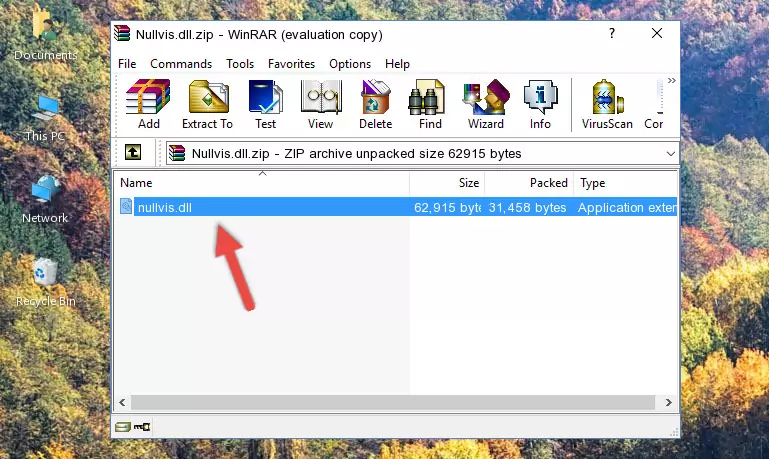Image resolution: width=769 pixels, height=459 pixels.
Task: Sort files by Packed column
Action: point(529,183)
